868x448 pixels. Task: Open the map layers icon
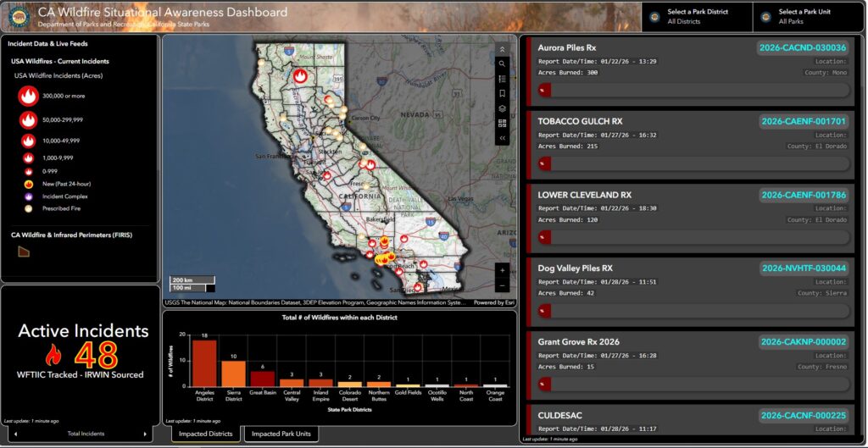coord(502,108)
